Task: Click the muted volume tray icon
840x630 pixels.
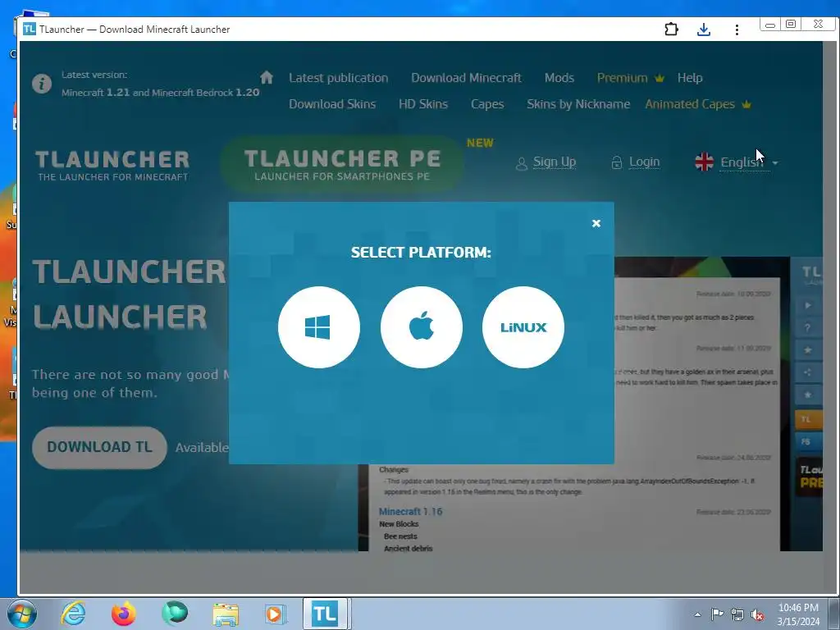Action: point(757,615)
